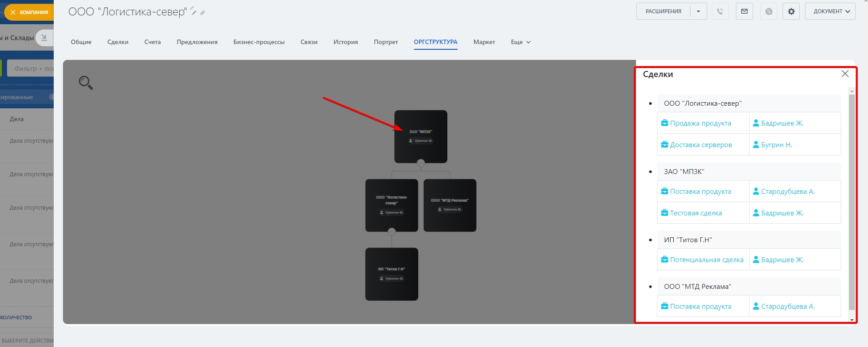Screen dimensions: 868x347
Task: Click the briefcase icon beside Продажа продукта
Action: [665, 123]
